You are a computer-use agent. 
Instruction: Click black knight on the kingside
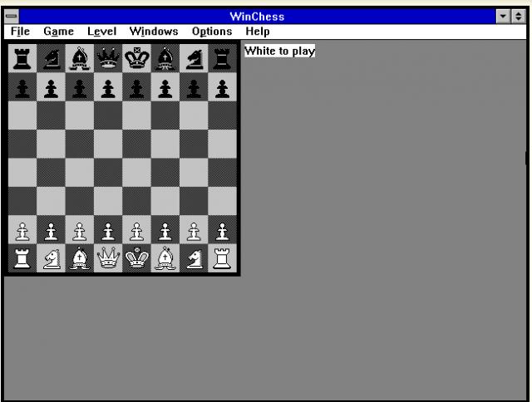[x=194, y=59]
